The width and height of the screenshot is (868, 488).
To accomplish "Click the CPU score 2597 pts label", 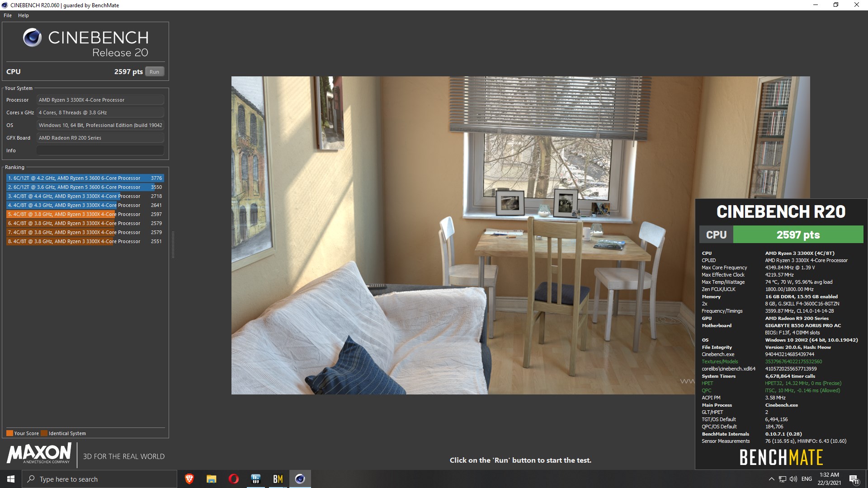I will pos(128,71).
